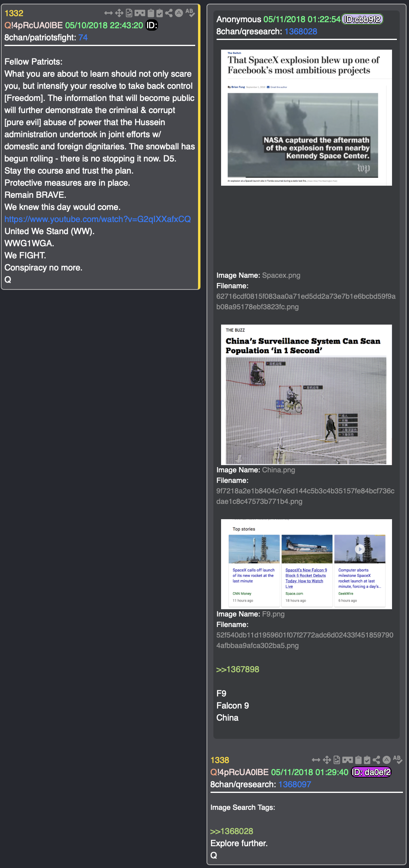Viewport: 409px width, 868px height.
Task: Click the 'Image Search Tags:' label
Action: [x=243, y=807]
